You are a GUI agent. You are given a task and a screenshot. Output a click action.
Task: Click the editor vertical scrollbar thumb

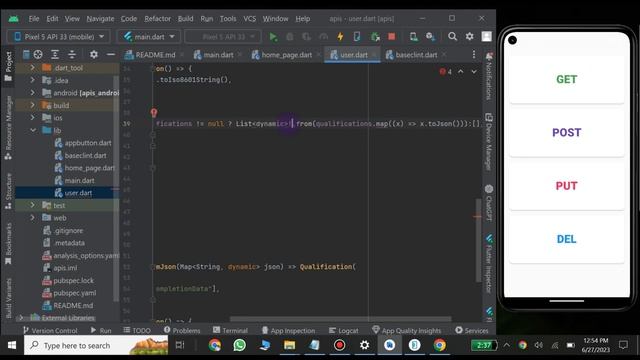tap(478, 240)
